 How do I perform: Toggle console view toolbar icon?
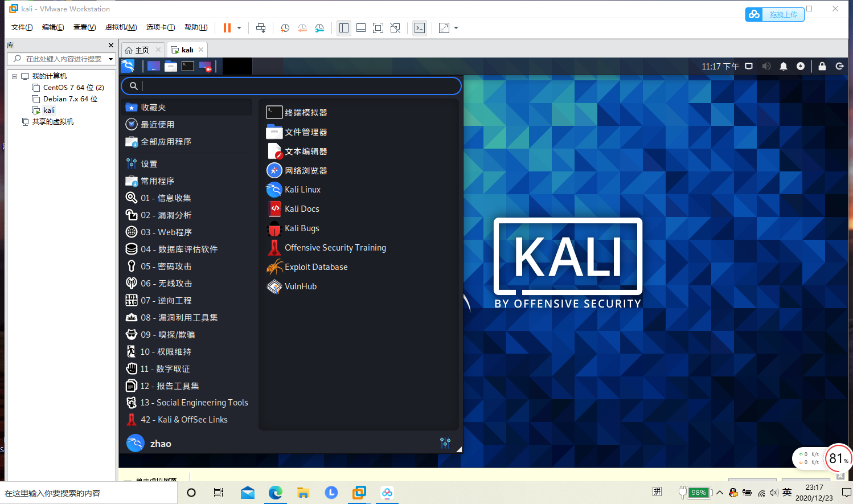click(x=420, y=28)
